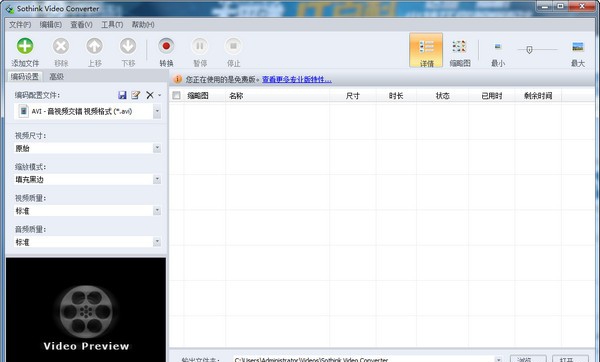Click the Pause (暂停) icon
This screenshot has width=600, height=362.
200,46
